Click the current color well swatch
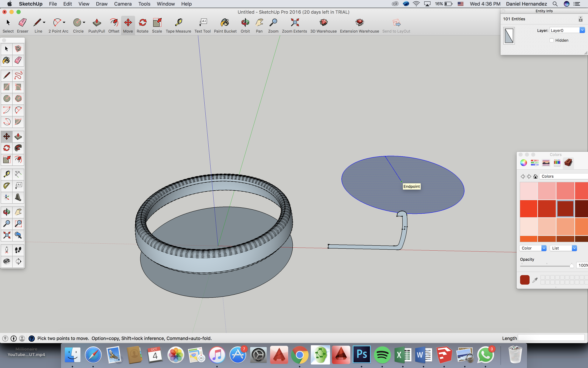Screen dimensions: 588x368 tap(525, 280)
